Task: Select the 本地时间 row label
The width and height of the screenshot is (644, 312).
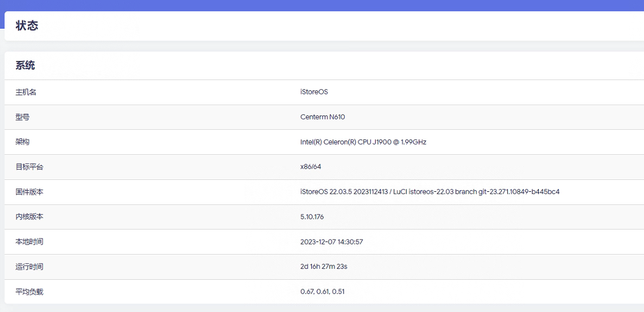Action: (29, 242)
